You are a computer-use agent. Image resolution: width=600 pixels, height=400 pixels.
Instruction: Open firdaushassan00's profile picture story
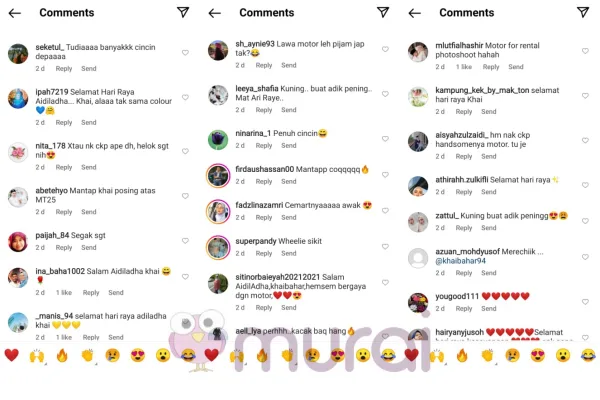coord(218,176)
